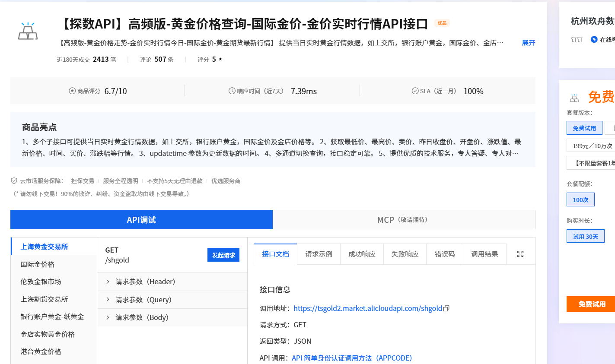
Task: Click the 优品 badge next to title
Action: pyautogui.click(x=442, y=24)
